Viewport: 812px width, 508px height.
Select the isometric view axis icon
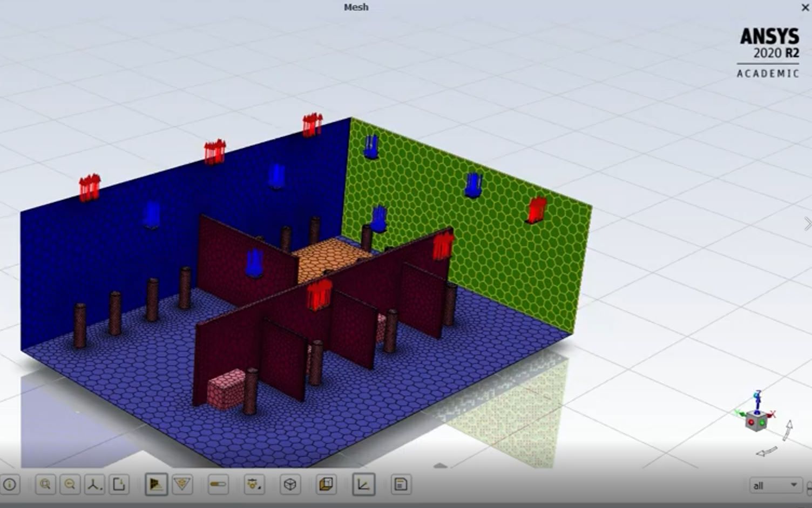pyautogui.click(x=95, y=485)
